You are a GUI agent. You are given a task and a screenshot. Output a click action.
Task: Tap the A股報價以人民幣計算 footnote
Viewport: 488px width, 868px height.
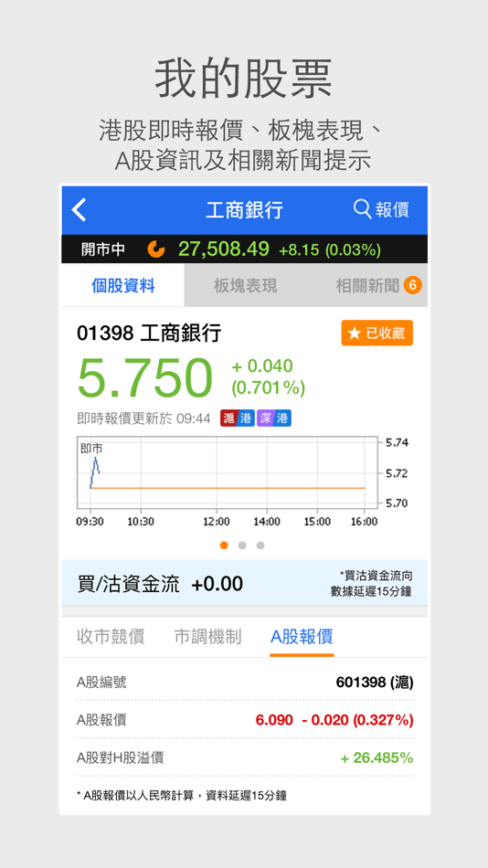click(182, 796)
